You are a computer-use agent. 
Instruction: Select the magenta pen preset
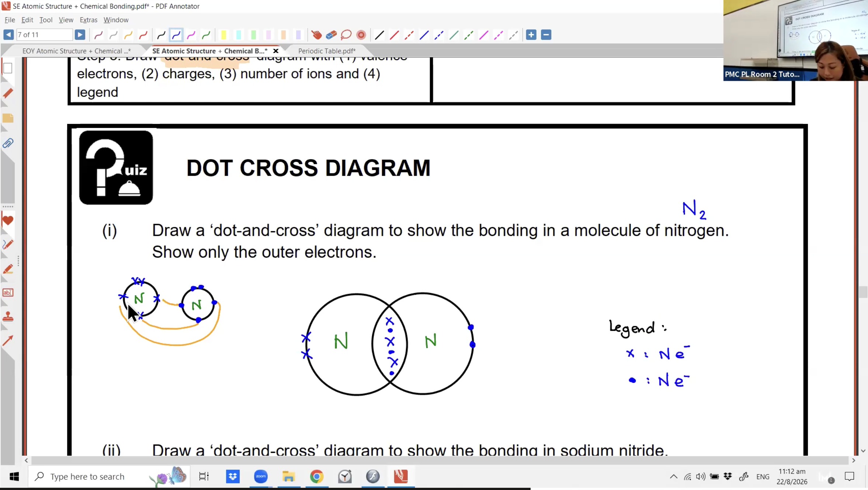[x=191, y=35]
